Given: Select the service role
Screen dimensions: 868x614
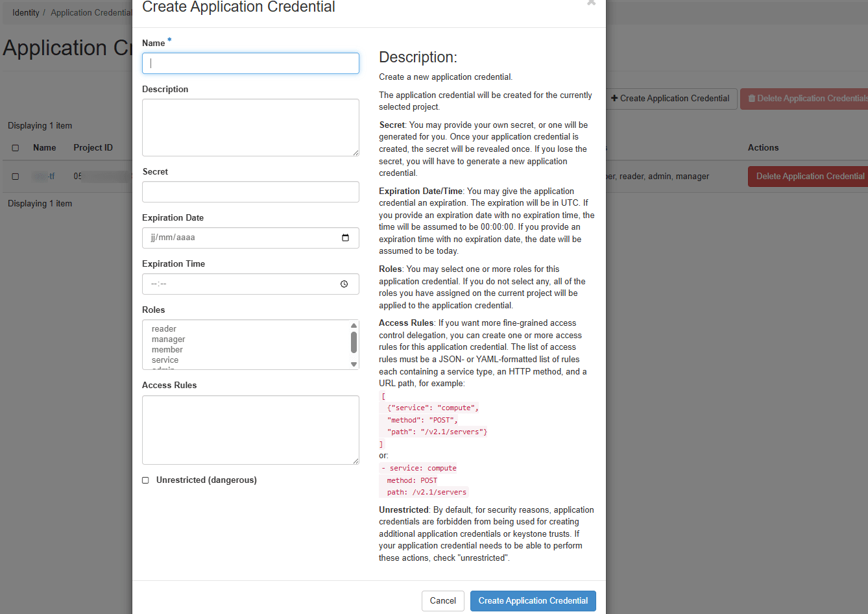Looking at the screenshot, I should 165,360.
